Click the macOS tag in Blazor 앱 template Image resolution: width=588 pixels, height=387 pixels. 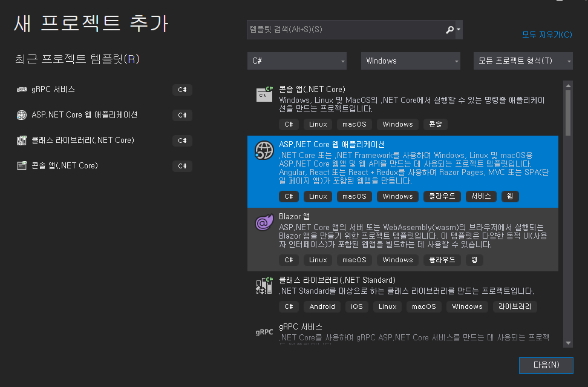354,260
